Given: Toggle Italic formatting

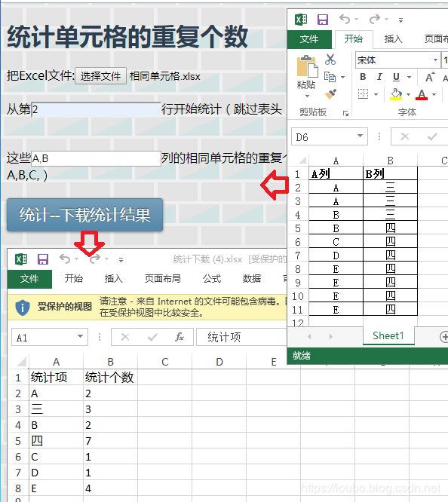Looking at the screenshot, I should pos(379,77).
